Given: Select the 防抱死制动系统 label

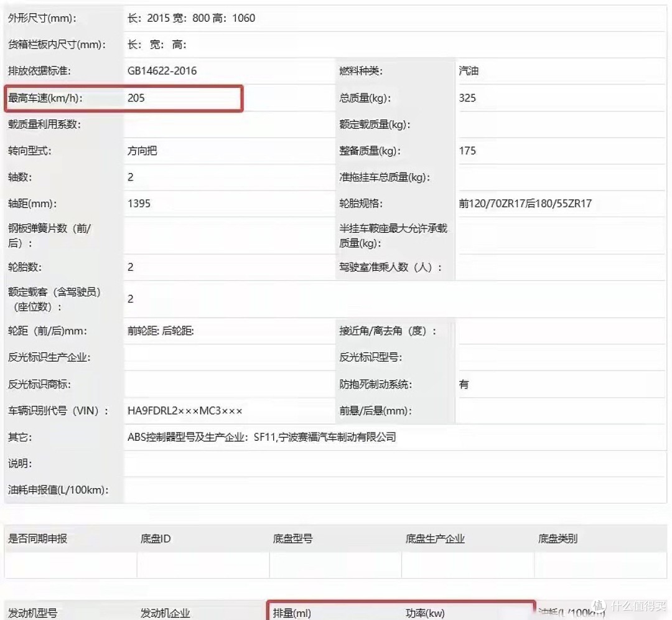Looking at the screenshot, I should tap(375, 384).
